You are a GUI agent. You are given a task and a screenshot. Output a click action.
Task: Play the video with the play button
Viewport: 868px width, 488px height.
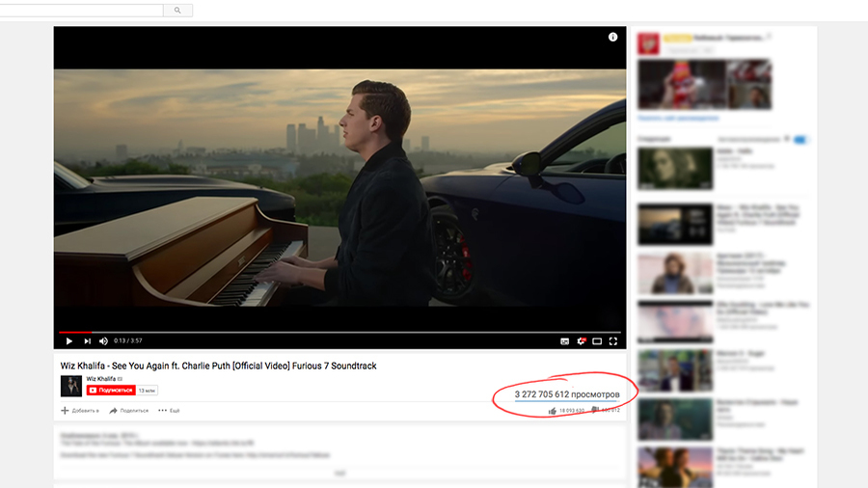point(69,341)
